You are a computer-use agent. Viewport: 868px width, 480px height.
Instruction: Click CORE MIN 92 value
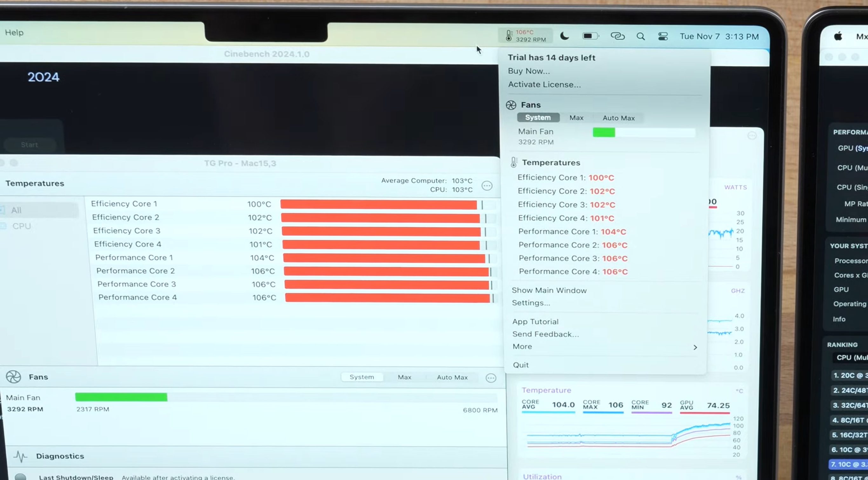click(667, 405)
